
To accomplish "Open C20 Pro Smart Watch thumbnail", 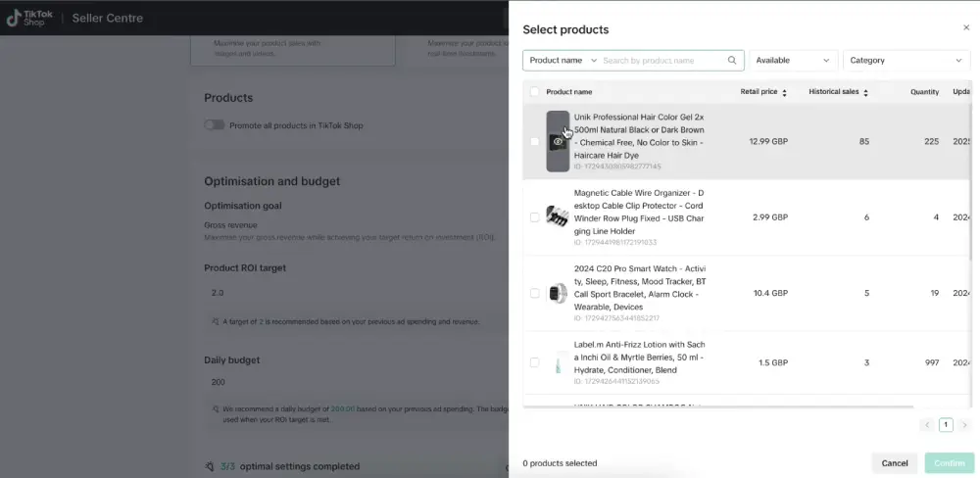I will pyautogui.click(x=557, y=293).
